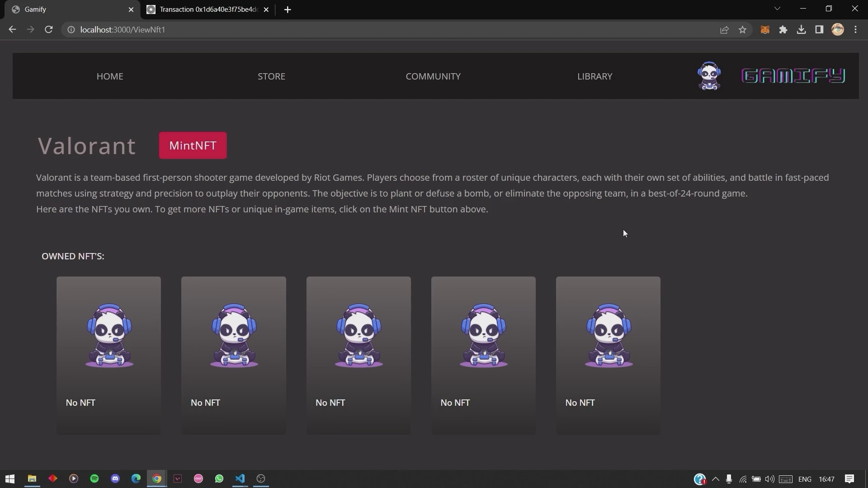Viewport: 868px width, 488px height.
Task: Open a new tab with plus button
Action: pyautogui.click(x=288, y=9)
